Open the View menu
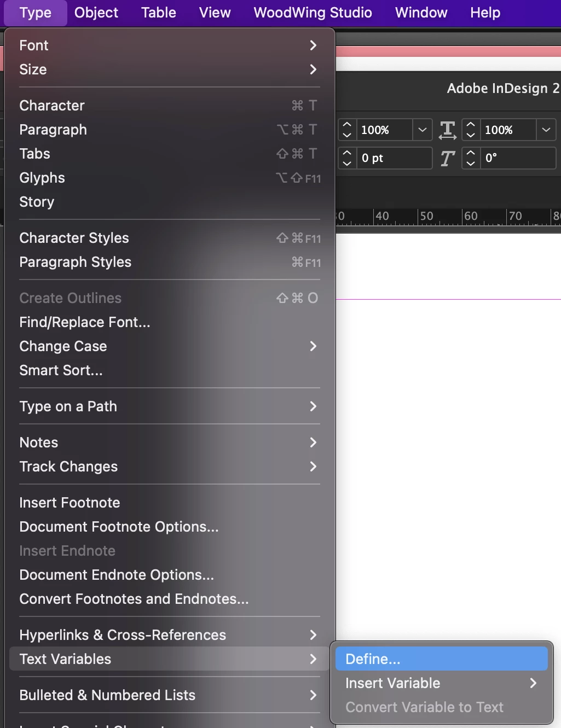The width and height of the screenshot is (561, 728). pyautogui.click(x=215, y=13)
